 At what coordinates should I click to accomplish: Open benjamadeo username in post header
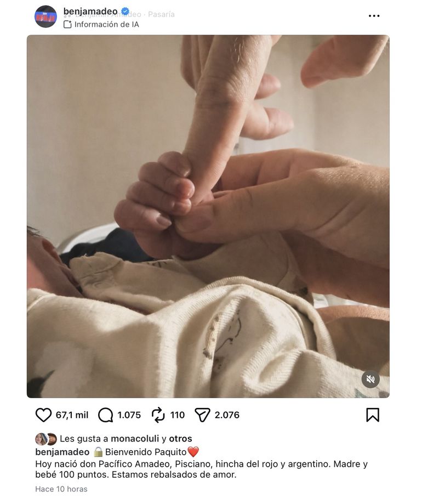click(x=90, y=12)
